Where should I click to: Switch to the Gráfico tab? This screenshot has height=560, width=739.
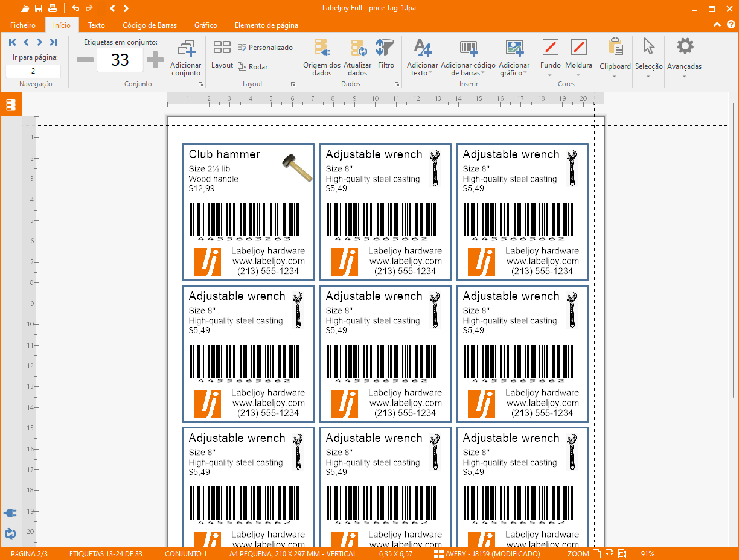coord(206,25)
